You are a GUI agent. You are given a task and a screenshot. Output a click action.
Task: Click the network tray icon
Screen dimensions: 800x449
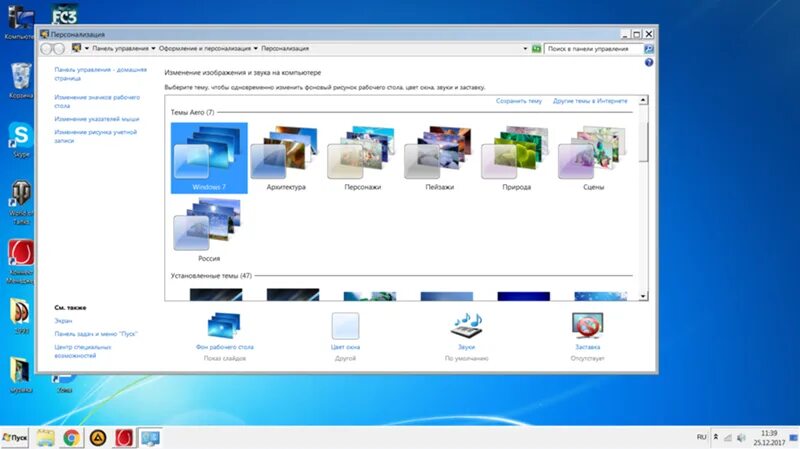coord(728,438)
